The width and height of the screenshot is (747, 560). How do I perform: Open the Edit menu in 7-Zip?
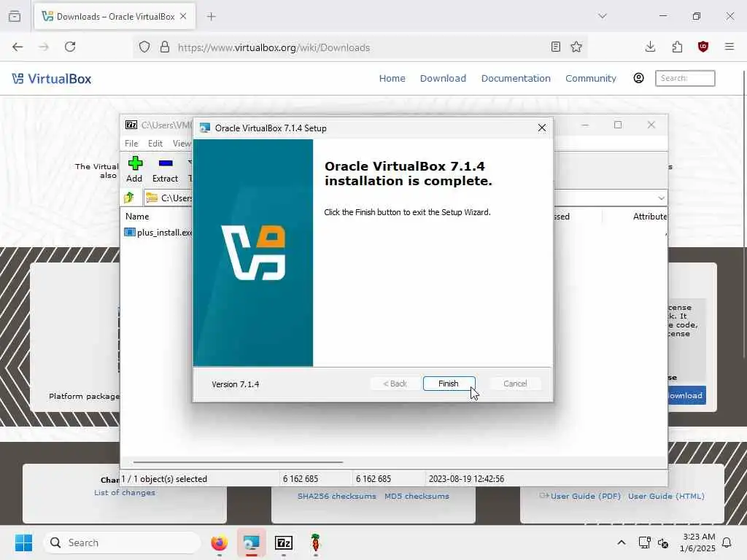point(155,144)
